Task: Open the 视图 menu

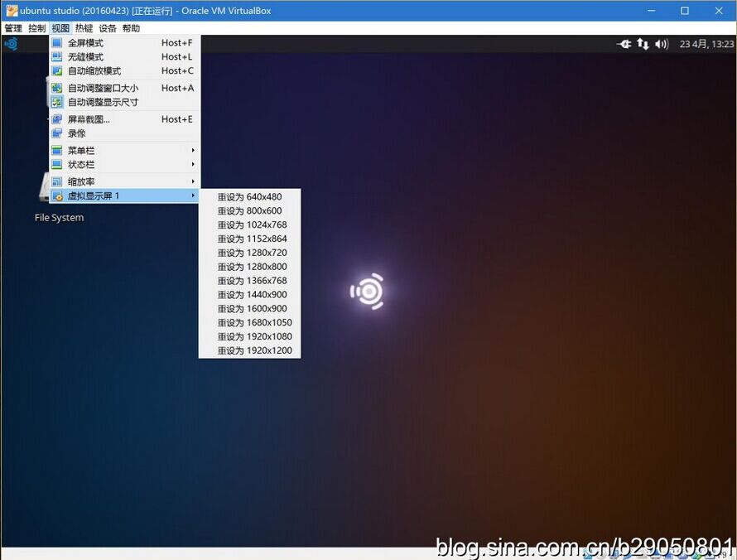Action: [60, 28]
